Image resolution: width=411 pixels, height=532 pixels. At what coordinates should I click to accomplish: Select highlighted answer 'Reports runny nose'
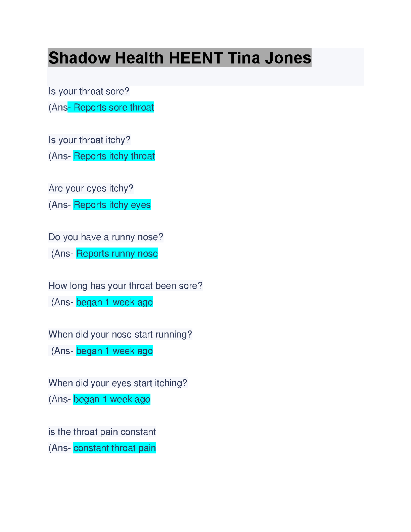pyautogui.click(x=117, y=254)
